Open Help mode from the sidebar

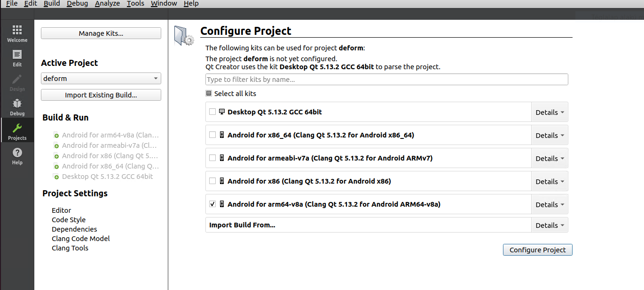click(x=17, y=155)
